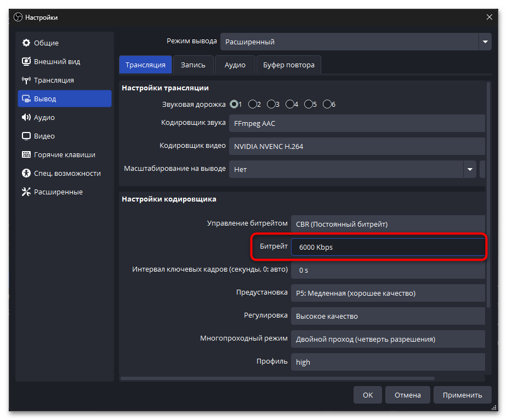Click the Видео display icon
507x420 pixels.
(26, 136)
